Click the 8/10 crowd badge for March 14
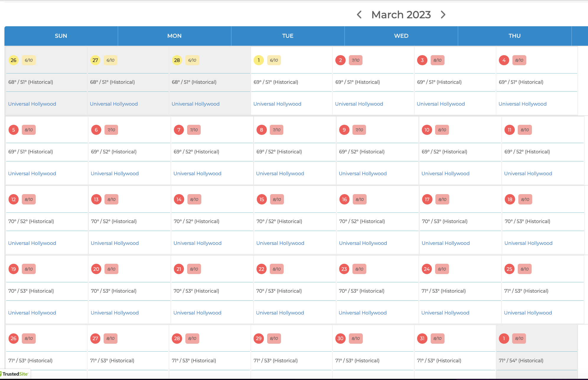588x380 pixels. click(194, 199)
